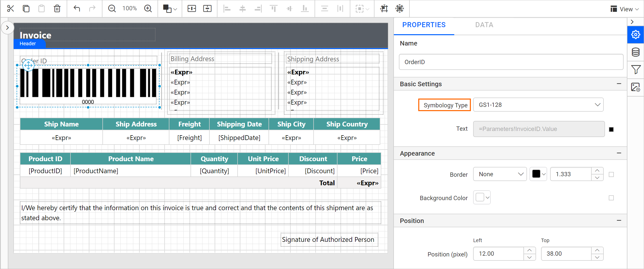Toggle the Background Color row checkbox
The width and height of the screenshot is (644, 269).
coord(611,198)
